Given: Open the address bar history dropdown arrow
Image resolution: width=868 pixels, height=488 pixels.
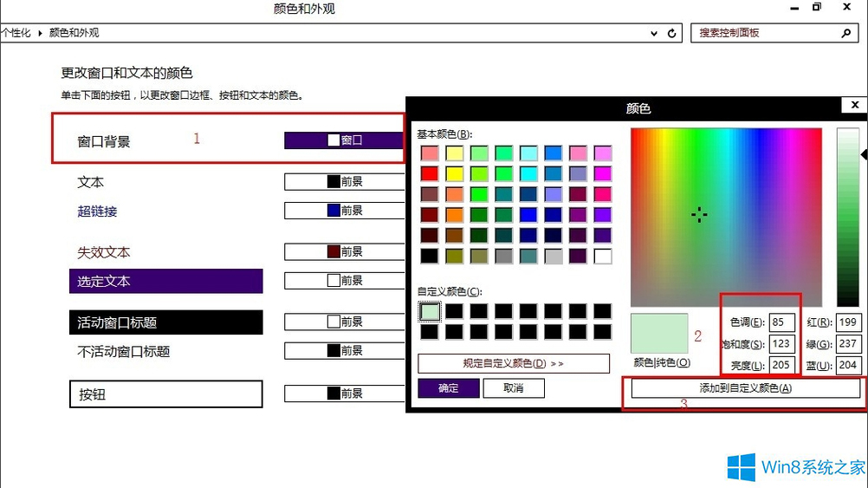Looking at the screenshot, I should click(654, 33).
